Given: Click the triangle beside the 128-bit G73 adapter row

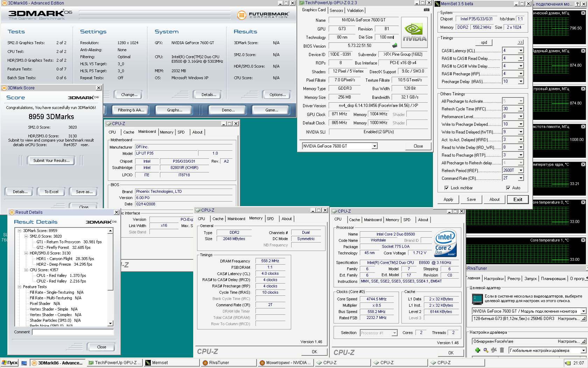Looking at the screenshot, I should click(x=583, y=319).
